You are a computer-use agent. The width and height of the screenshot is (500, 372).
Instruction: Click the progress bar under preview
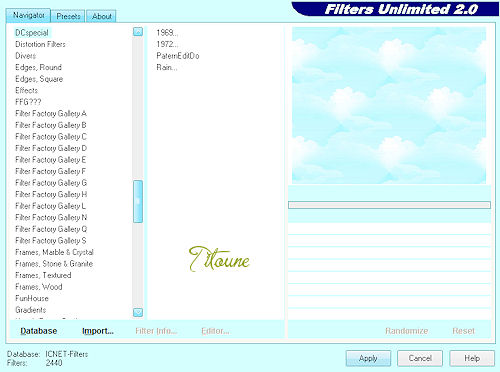tap(389, 205)
